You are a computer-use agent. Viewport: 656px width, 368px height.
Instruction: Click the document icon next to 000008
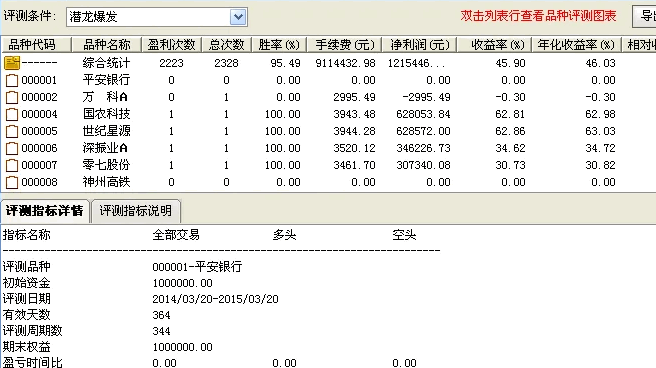pyautogui.click(x=12, y=182)
